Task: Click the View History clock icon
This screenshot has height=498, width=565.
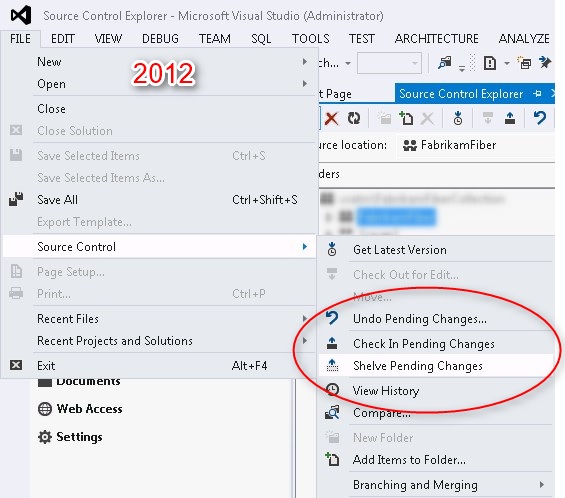Action: 332,390
